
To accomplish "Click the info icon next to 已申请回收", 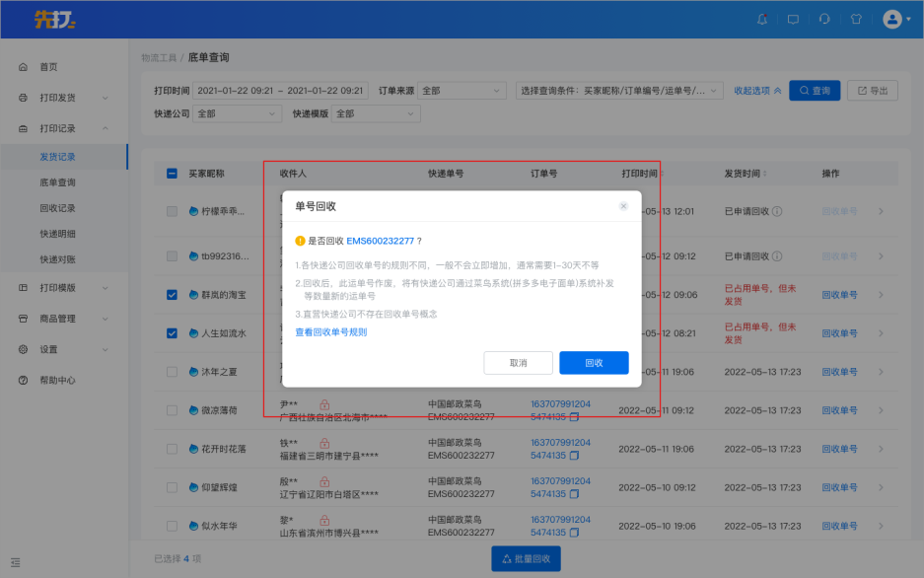I will pos(777,211).
